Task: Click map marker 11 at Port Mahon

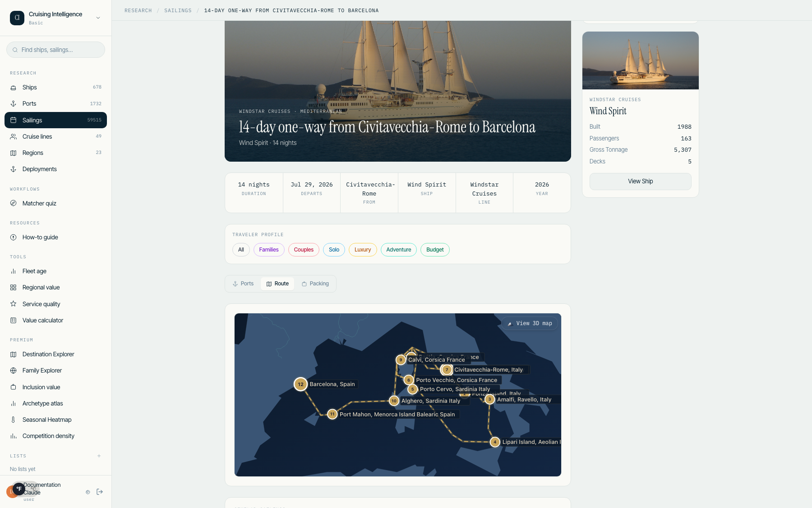Action: (332, 414)
